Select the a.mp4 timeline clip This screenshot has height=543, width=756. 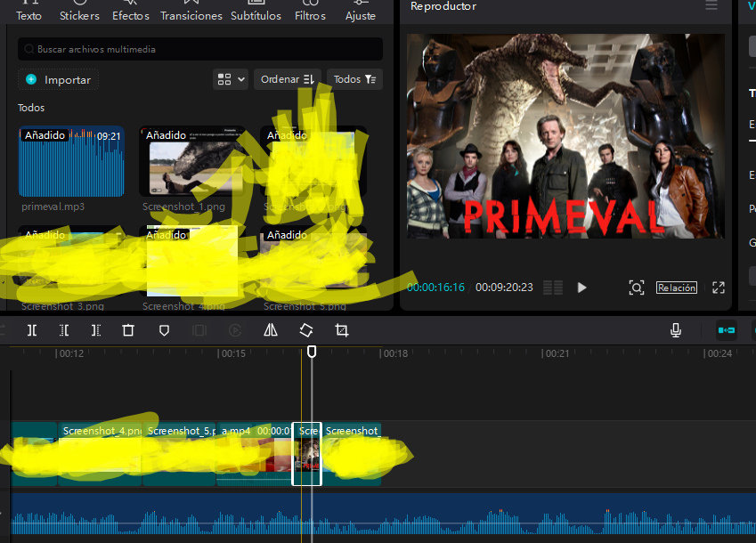(254, 454)
